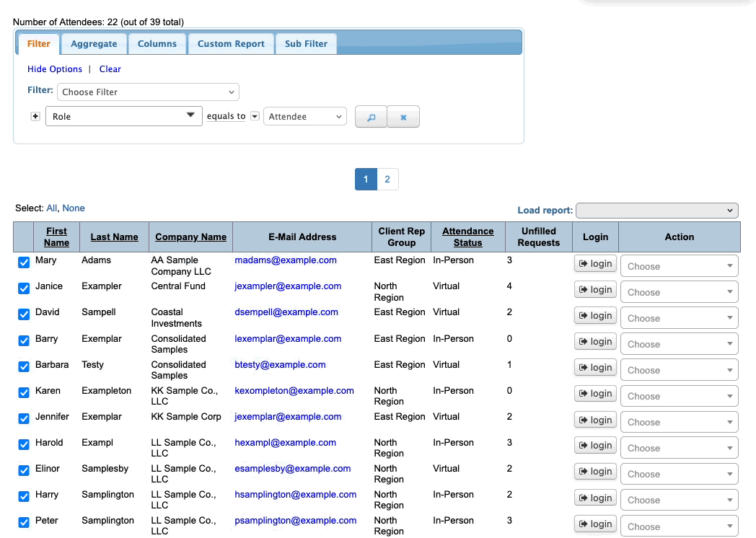The height and width of the screenshot is (538, 756).
Task: Click the Hide Options link
Action: (55, 69)
